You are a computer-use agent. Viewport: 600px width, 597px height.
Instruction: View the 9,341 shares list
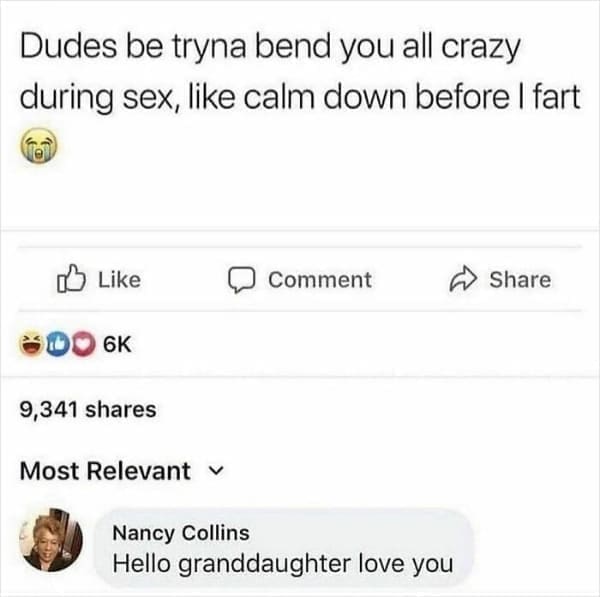coord(88,409)
